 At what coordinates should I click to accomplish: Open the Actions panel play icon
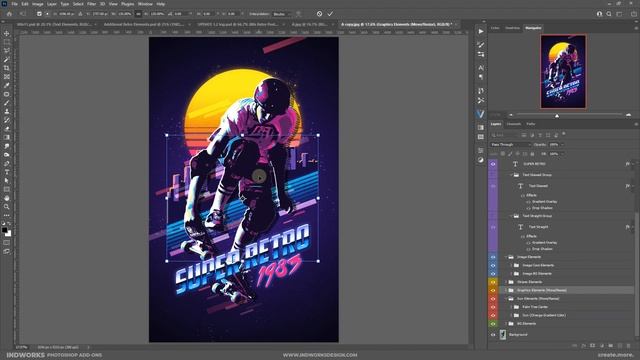[481, 31]
